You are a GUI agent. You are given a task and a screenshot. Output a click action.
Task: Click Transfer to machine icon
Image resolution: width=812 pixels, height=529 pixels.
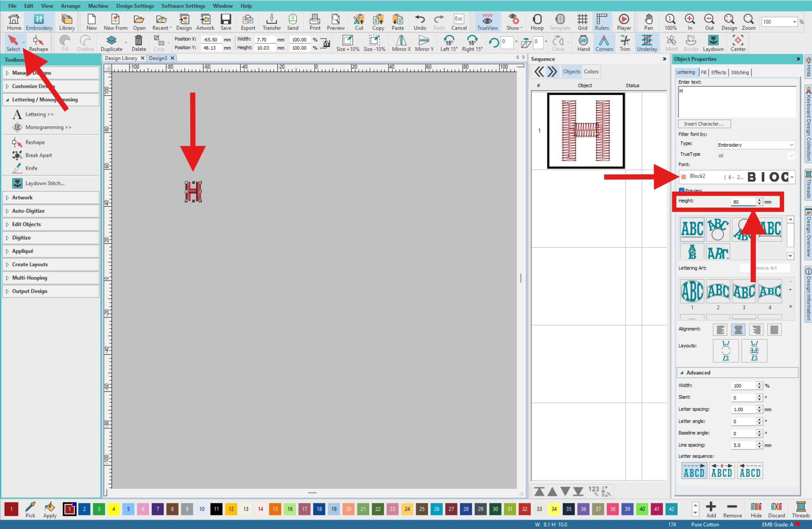point(271,22)
